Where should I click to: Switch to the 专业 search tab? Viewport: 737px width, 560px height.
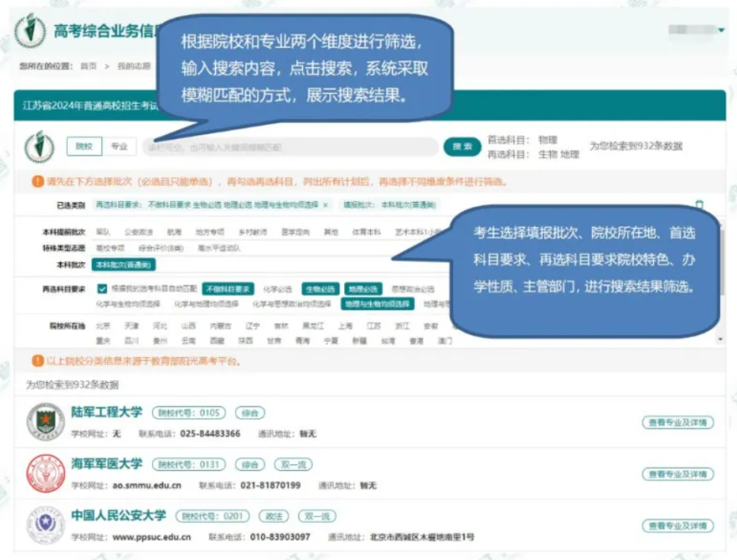click(119, 146)
